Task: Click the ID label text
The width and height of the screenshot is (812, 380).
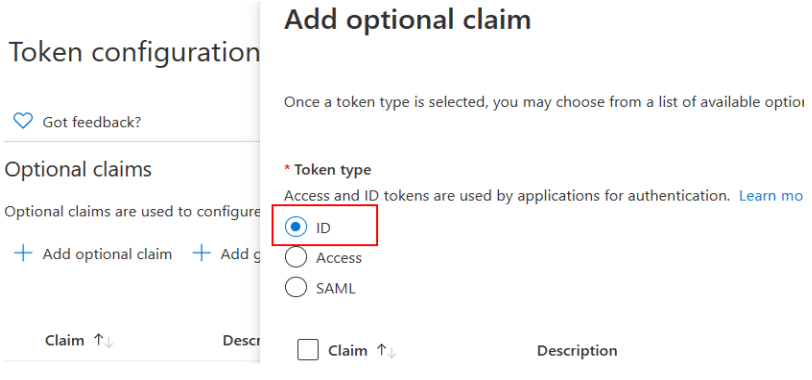Action: 323,228
